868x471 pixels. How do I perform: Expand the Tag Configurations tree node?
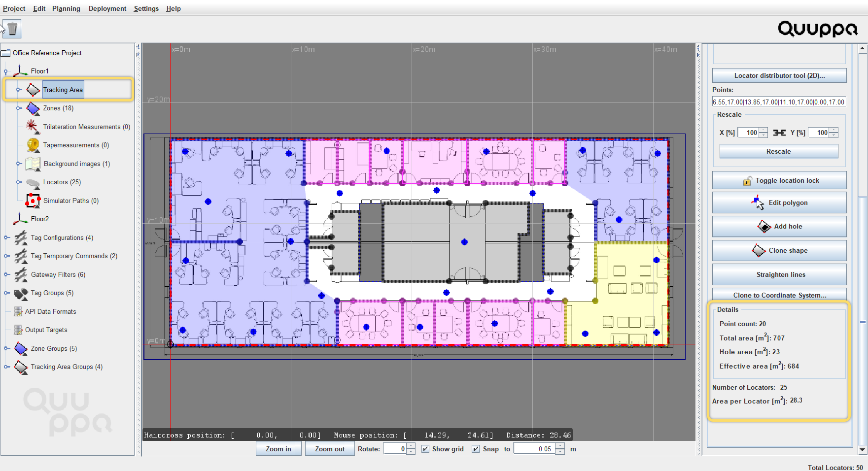6,237
